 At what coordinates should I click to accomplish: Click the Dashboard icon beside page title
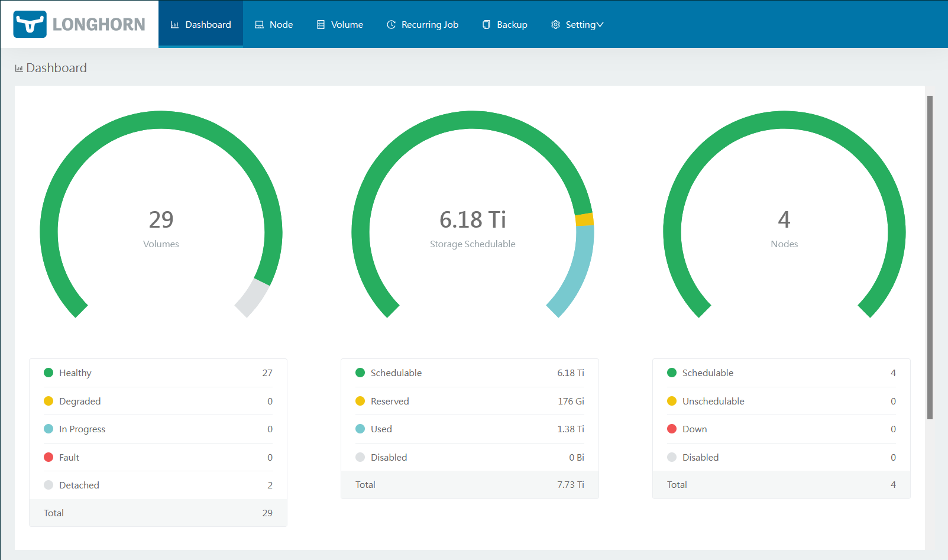[x=18, y=67]
